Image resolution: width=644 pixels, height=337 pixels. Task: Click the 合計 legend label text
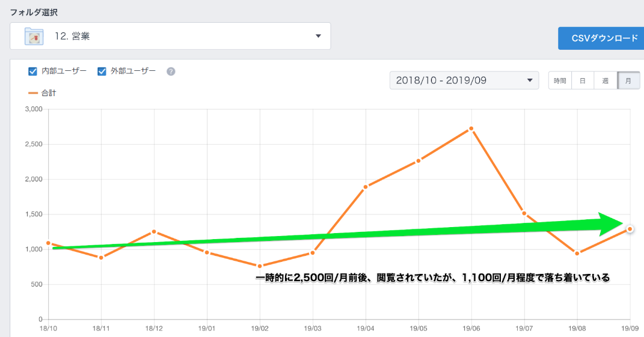[49, 93]
